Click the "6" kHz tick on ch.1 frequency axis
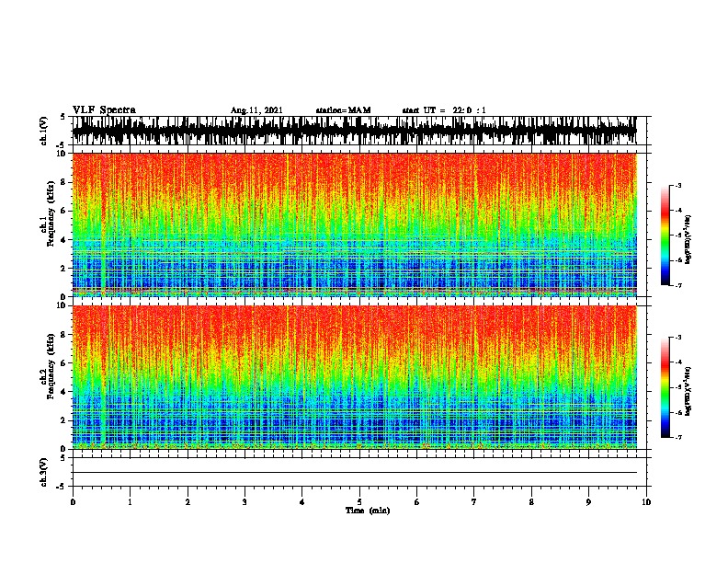728x563 pixels. click(x=64, y=211)
